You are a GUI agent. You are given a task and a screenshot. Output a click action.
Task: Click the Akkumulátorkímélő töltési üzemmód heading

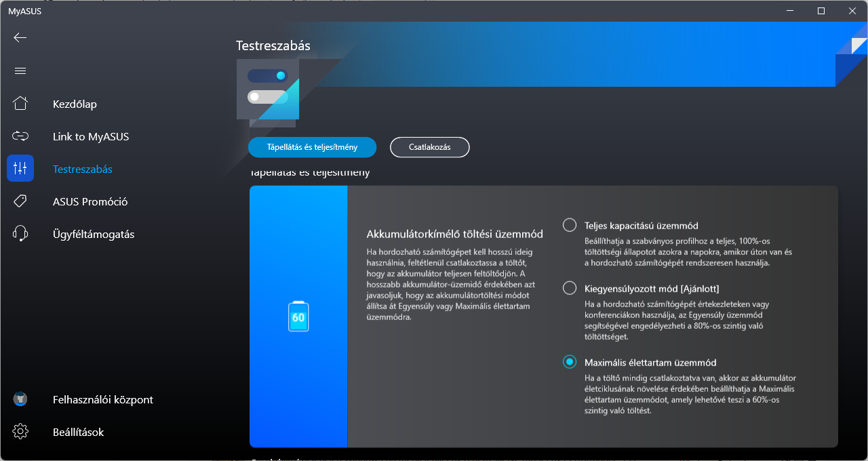click(x=454, y=234)
